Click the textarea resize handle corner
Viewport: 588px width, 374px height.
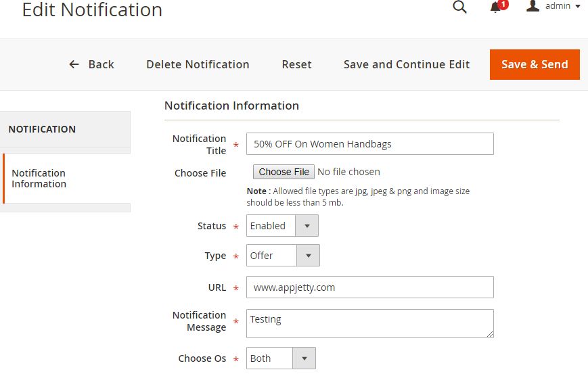[490, 333]
